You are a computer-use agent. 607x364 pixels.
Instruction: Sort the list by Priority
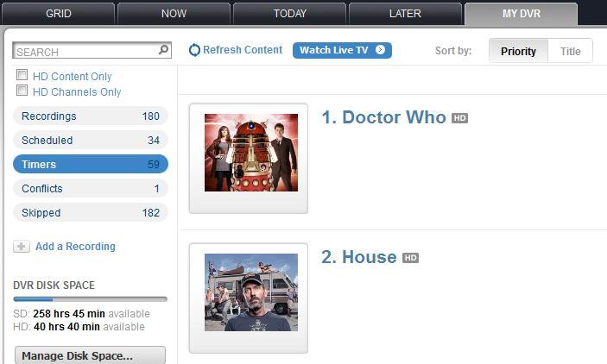518,51
